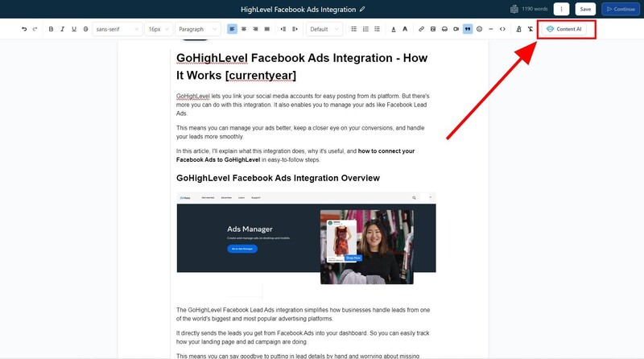Screen dimensions: 644x359
Task: Click the Continue button
Action: pyautogui.click(x=621, y=9)
